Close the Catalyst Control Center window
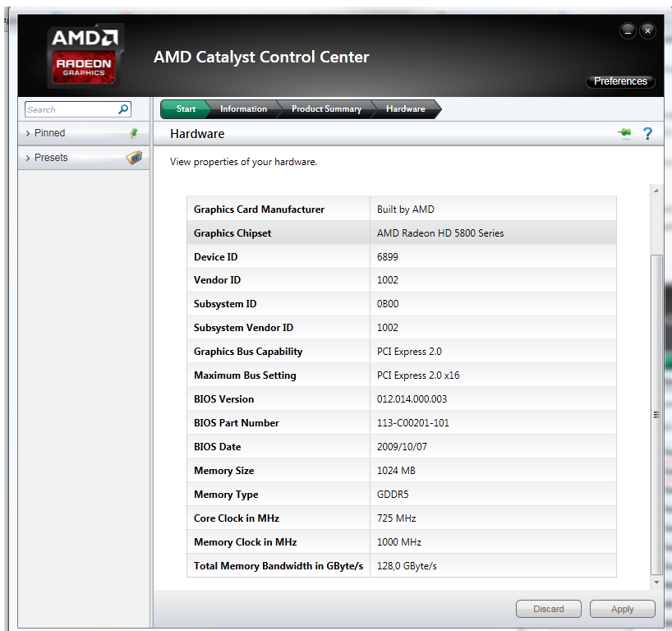672x631 pixels. [x=647, y=31]
